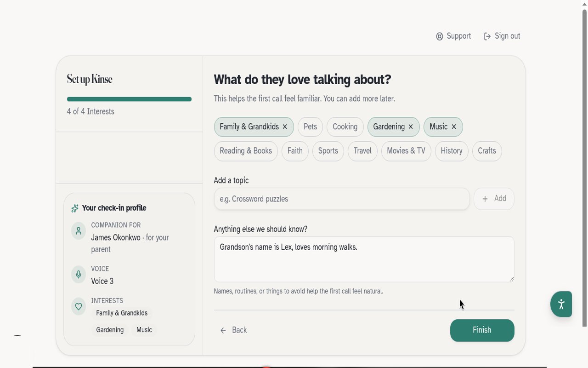Select the Crafts topic chip
This screenshot has width=588, height=368.
pyautogui.click(x=487, y=151)
